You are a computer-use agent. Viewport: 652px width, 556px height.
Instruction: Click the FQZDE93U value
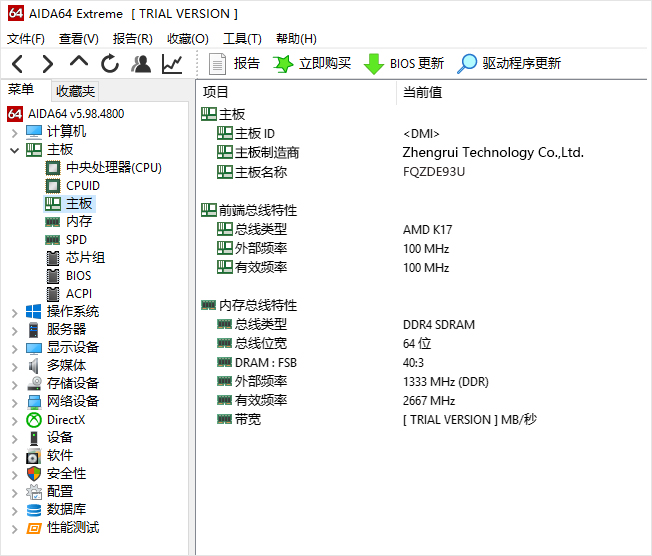coord(434,172)
